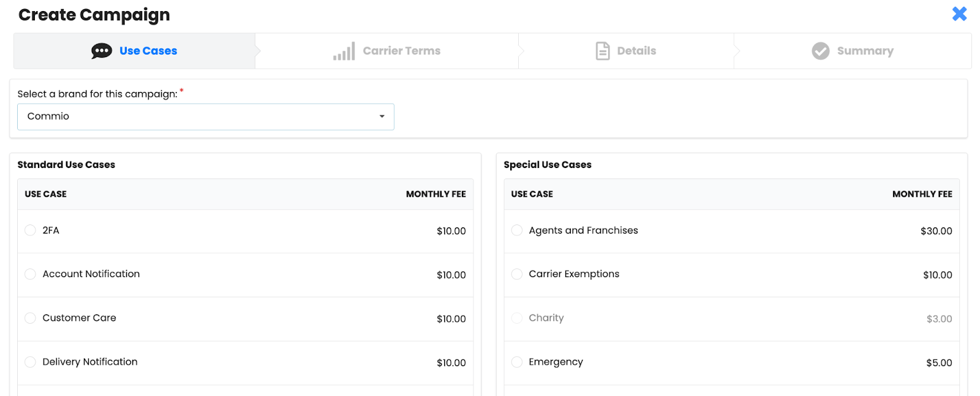Viewport: 980px width, 396px height.
Task: Pick the Delivery Notification radio button
Action: tap(30, 362)
